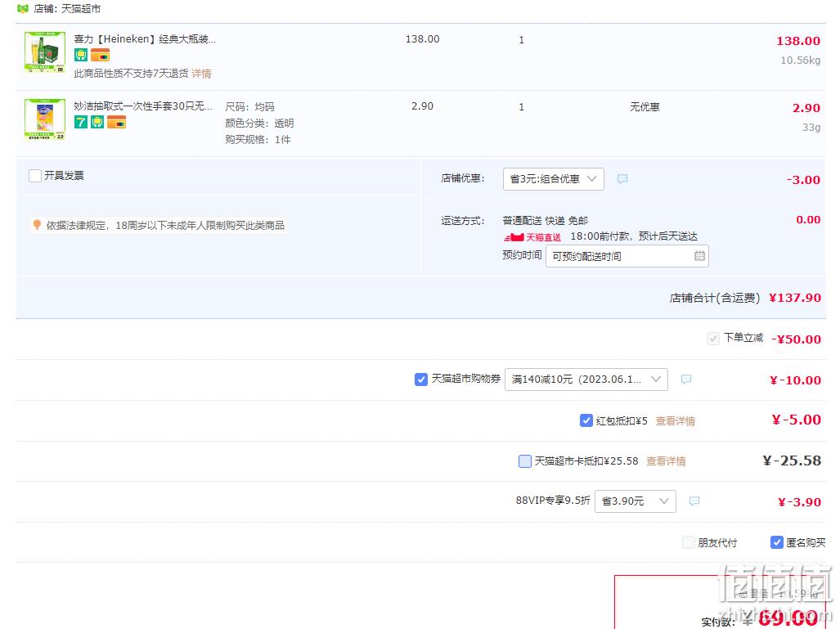The height and width of the screenshot is (629, 840).
Task: Click the -3.00 store discount amount
Action: tap(803, 179)
